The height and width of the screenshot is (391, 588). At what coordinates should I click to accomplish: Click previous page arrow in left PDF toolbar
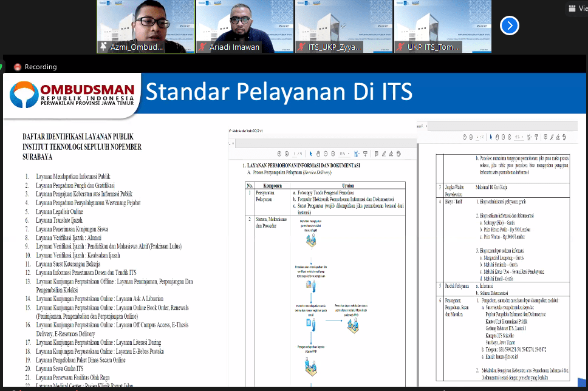279,154
